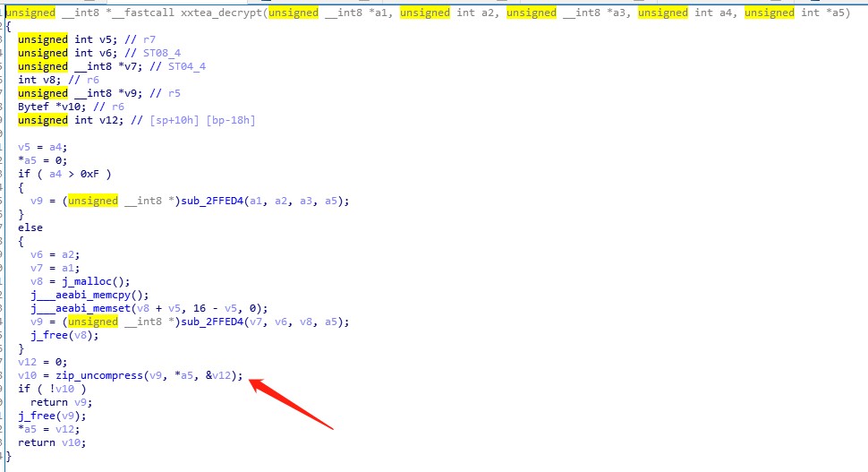Click the 'if ( !v10 )' condition
The width and height of the screenshot is (868, 472).
pos(52,389)
